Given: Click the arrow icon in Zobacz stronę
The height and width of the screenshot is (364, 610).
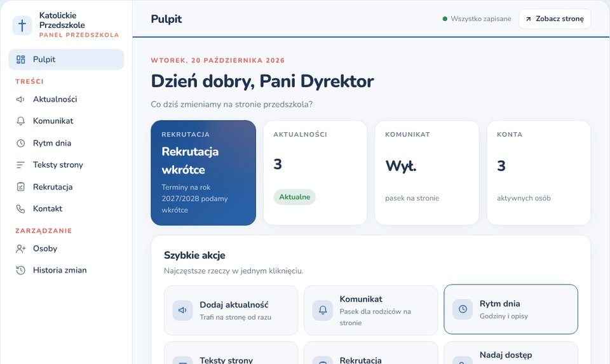Looking at the screenshot, I should 528,19.
